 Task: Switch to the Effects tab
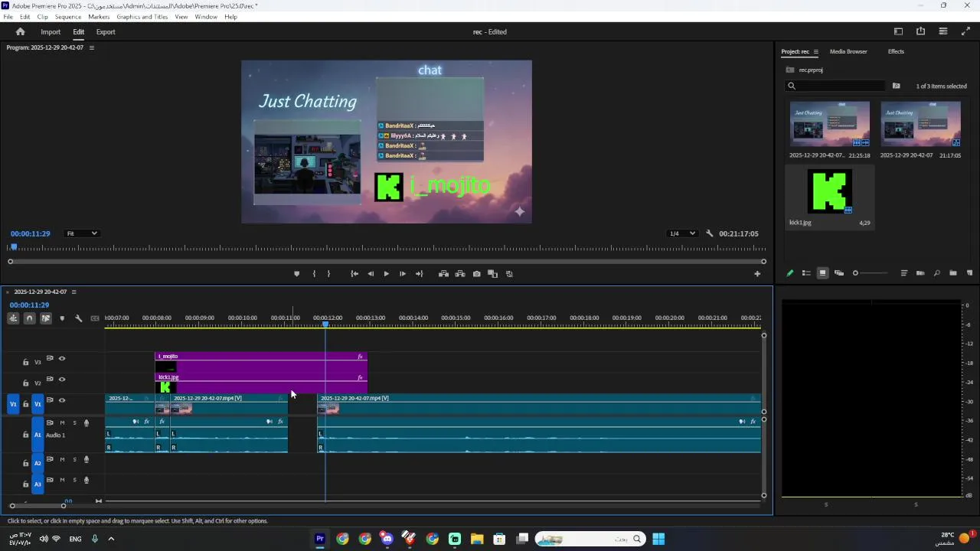click(x=896, y=51)
